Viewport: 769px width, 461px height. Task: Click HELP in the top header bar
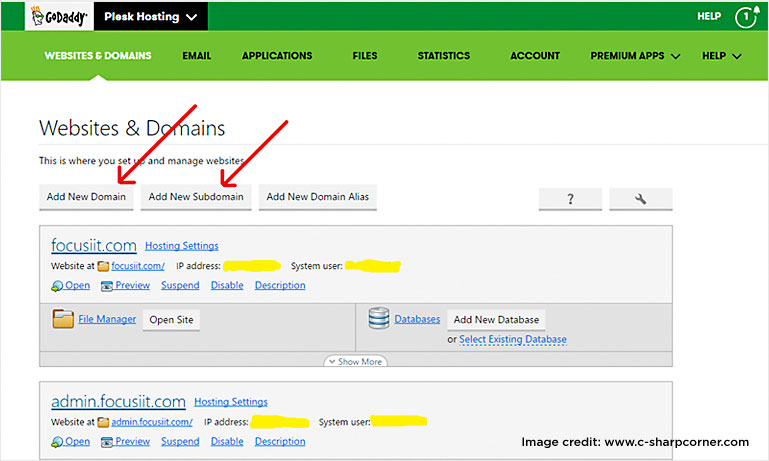click(x=709, y=16)
